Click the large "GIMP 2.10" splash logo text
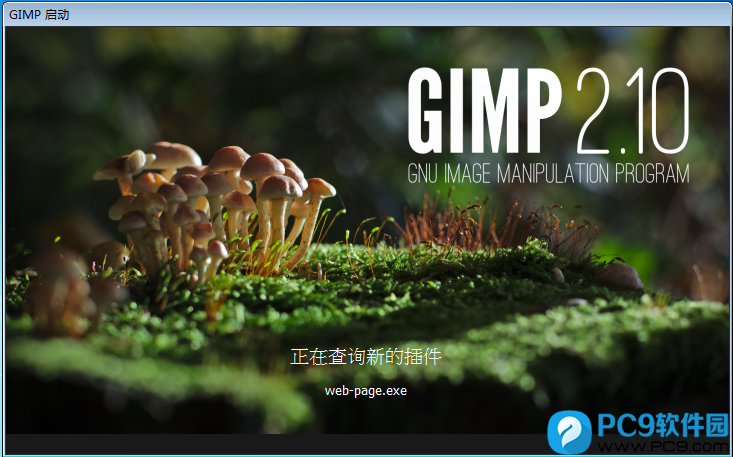Screen dimensions: 733x457 coord(548,111)
